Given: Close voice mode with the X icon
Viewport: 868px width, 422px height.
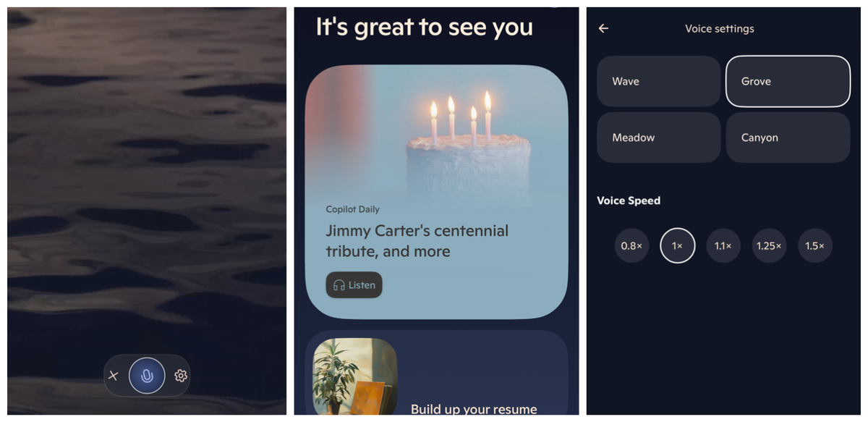Looking at the screenshot, I should 114,376.
